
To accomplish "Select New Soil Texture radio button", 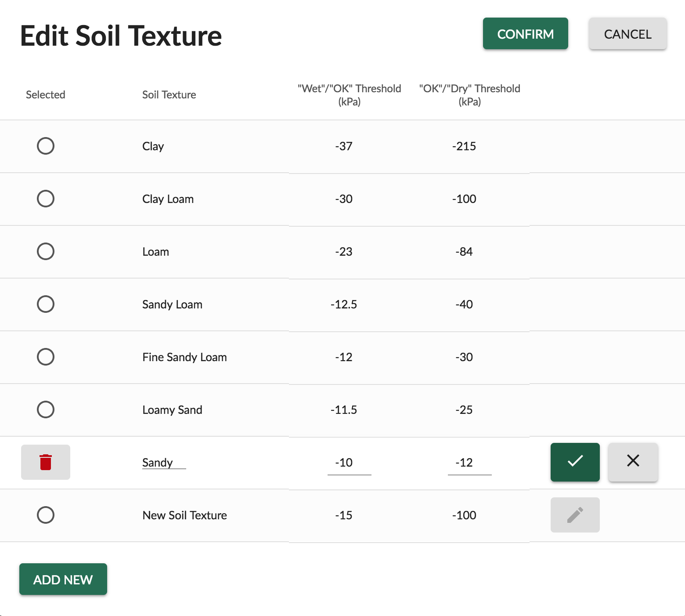I will tap(46, 515).
